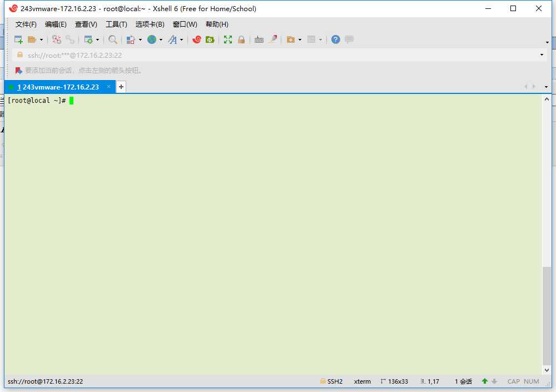The image size is (556, 392).
Task: Click the Lock Screen padlock icon
Action: tap(241, 39)
